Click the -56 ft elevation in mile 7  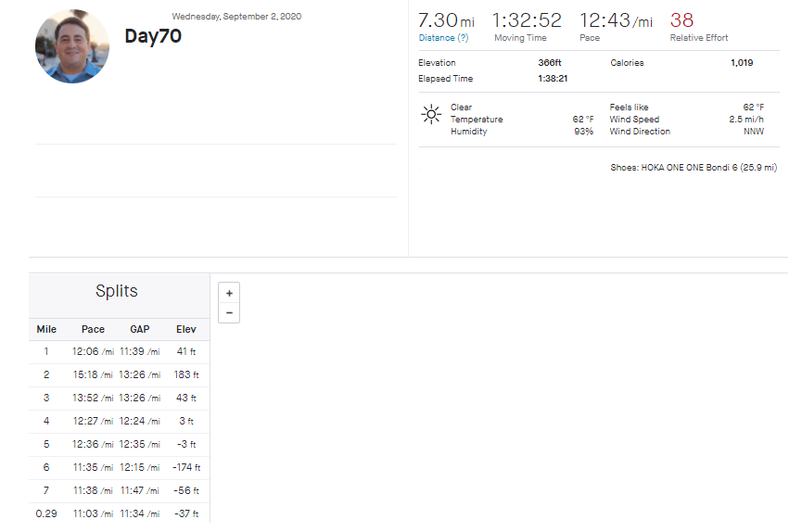186,490
